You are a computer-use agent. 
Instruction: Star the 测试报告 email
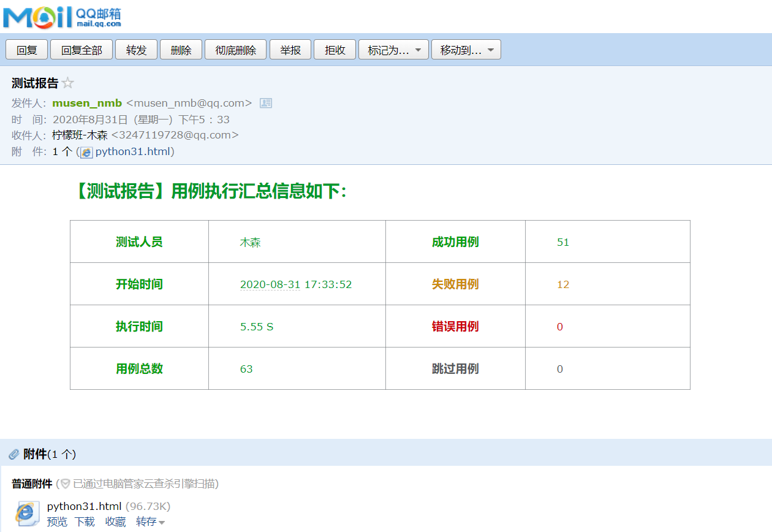[68, 83]
